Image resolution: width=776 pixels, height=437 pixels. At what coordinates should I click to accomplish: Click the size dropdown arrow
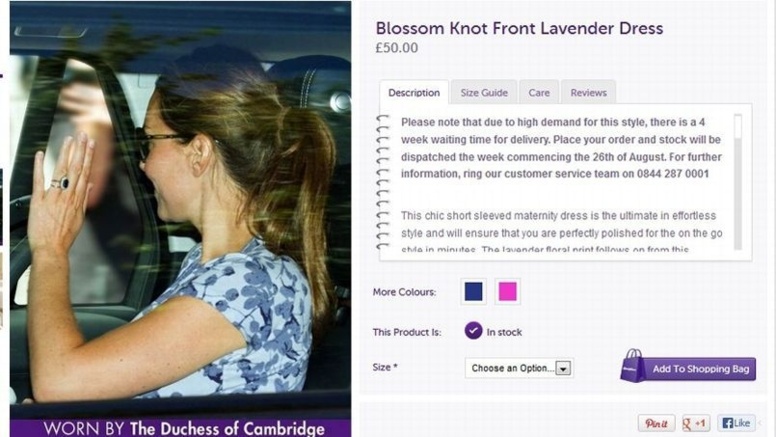pyautogui.click(x=563, y=368)
